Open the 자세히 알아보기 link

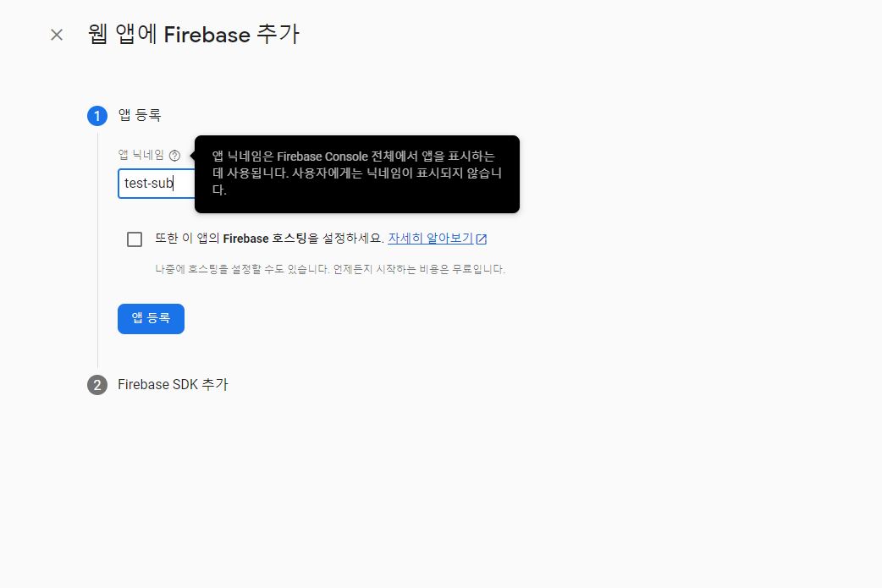pyautogui.click(x=431, y=239)
